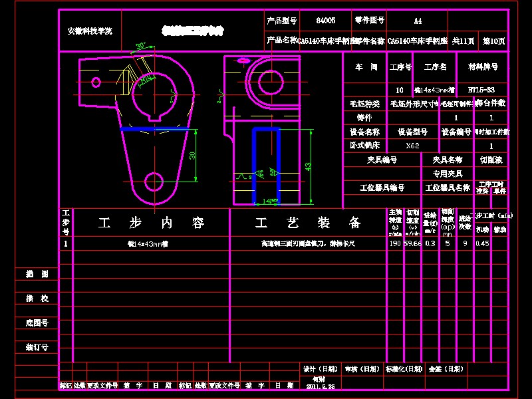This screenshot has height=399, width=532.
Task: Select the material grade value HT15-33
Action: [481, 90]
